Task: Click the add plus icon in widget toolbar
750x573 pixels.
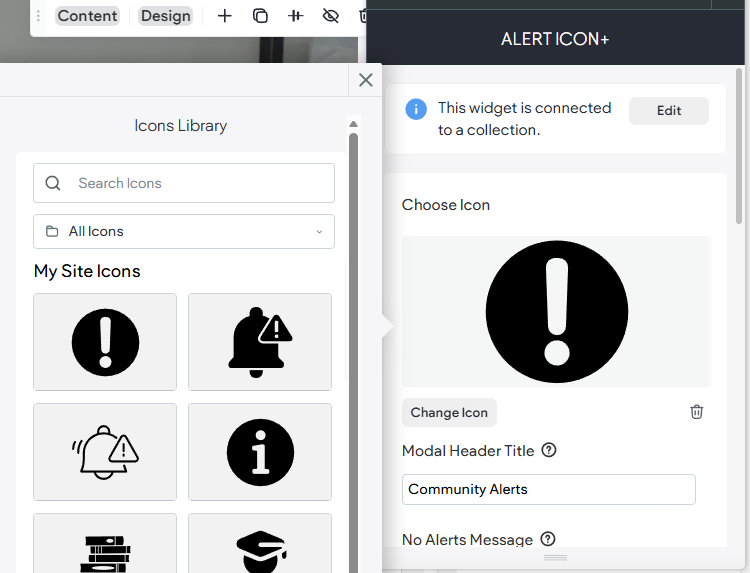Action: 224,16
